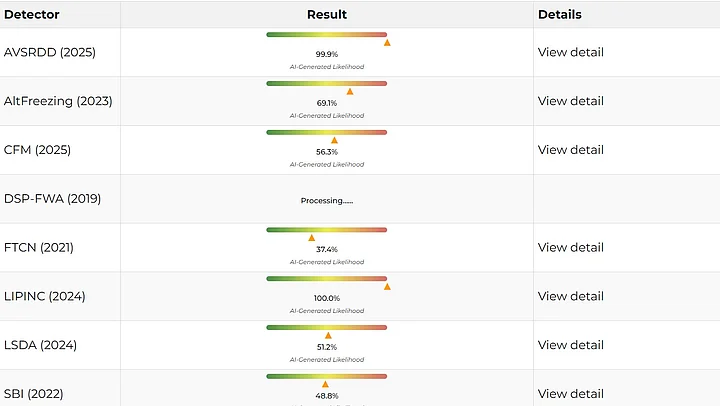The image size is (720, 406).
Task: View detail of LSDA (2024) result
Action: coord(570,345)
